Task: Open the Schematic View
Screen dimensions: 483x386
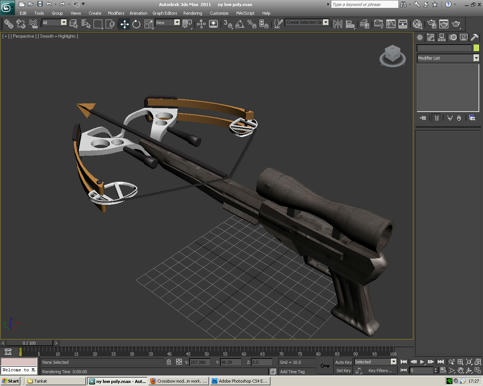Action: [391, 24]
